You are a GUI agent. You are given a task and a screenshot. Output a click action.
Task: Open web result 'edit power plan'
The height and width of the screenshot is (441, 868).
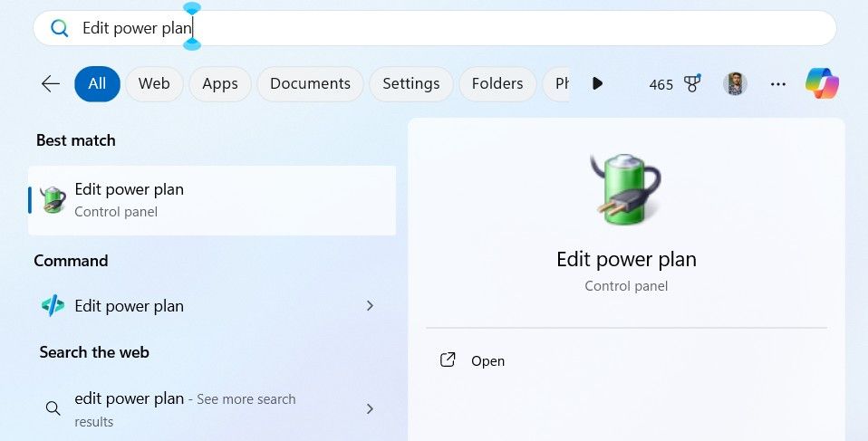click(x=212, y=409)
